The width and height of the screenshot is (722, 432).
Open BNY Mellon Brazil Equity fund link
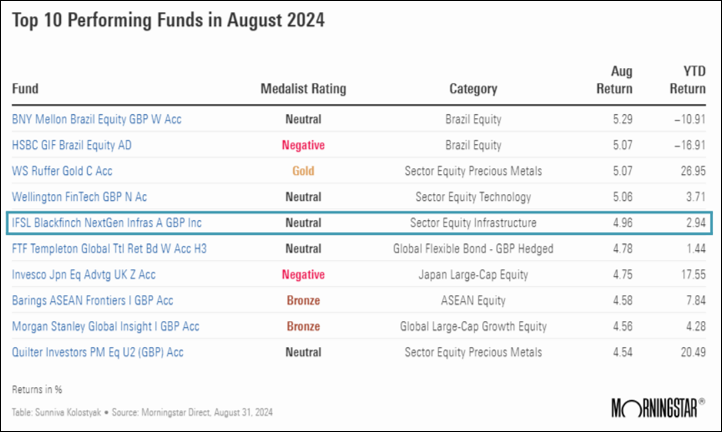(x=96, y=119)
